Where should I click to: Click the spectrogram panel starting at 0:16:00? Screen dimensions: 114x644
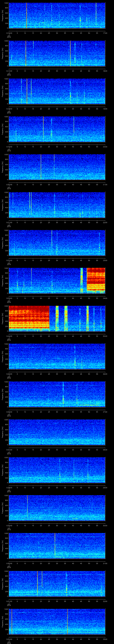[57, 16]
